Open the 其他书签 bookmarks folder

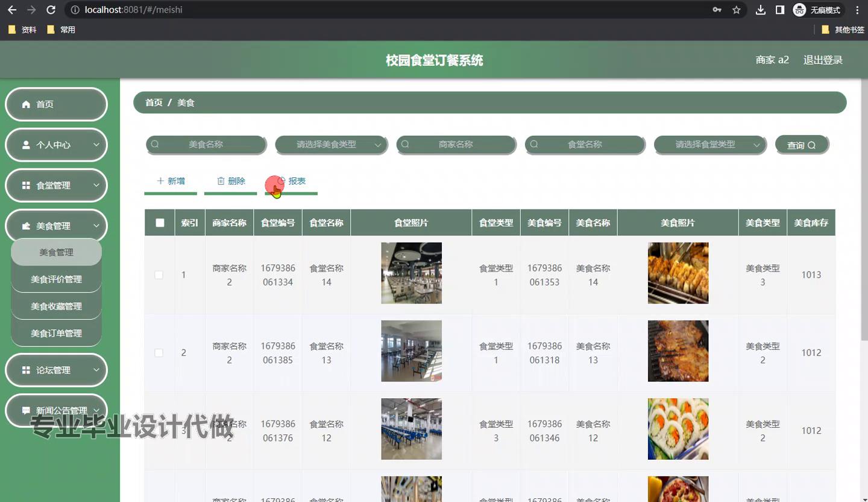pos(843,30)
